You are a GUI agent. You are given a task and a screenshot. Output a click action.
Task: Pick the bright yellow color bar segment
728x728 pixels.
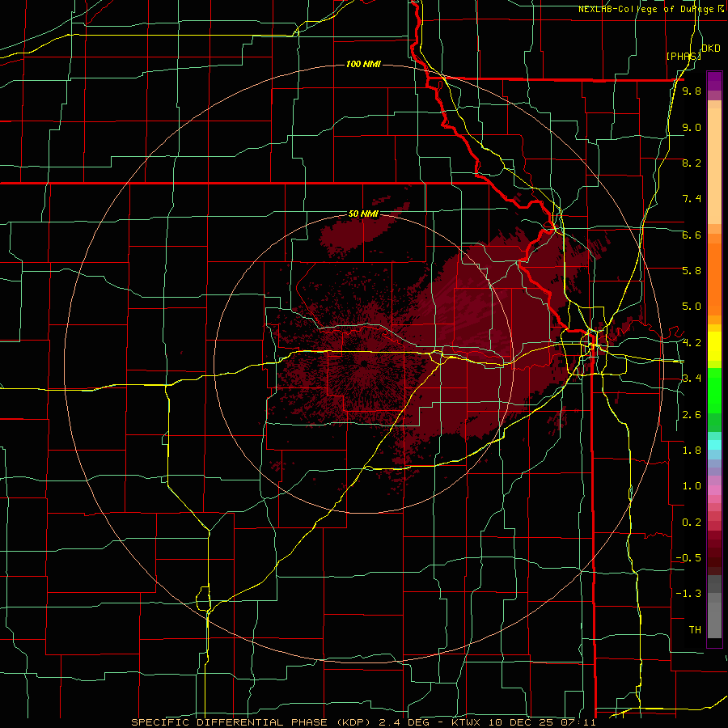point(714,346)
